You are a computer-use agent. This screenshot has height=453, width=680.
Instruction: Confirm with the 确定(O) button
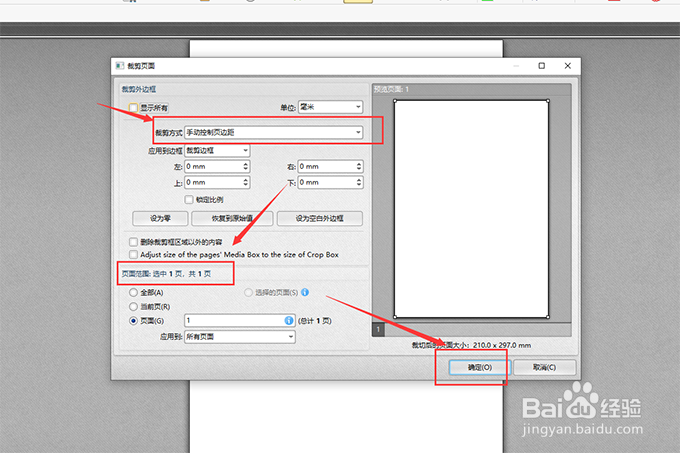click(x=480, y=367)
